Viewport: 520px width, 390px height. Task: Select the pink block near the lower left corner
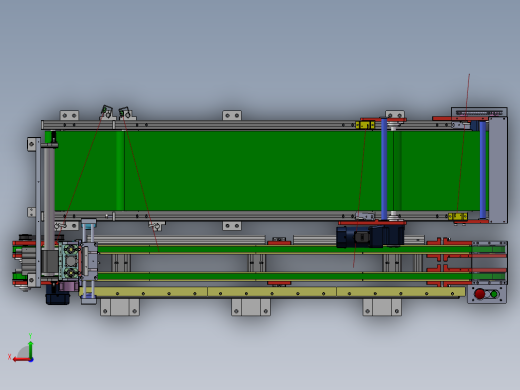(x=68, y=286)
